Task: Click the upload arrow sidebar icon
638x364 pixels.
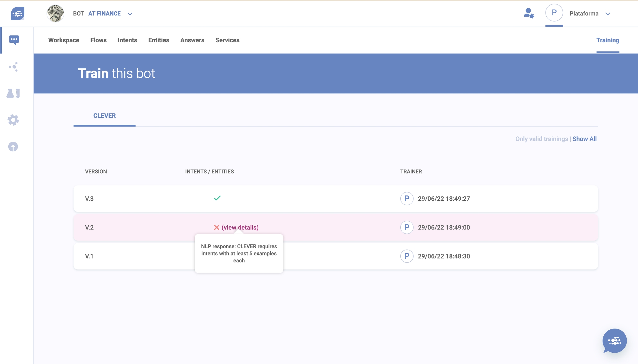Action: coord(13,146)
